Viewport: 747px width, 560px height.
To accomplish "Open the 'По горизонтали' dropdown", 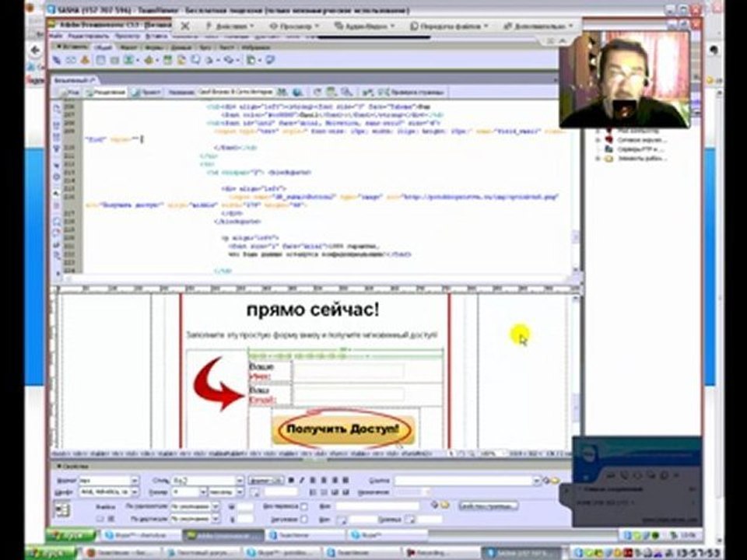I will [216, 506].
